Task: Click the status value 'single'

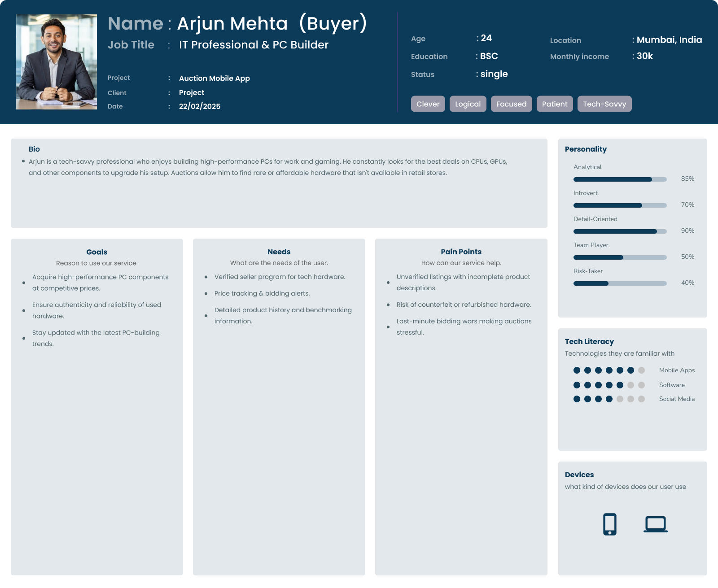Action: [494, 74]
